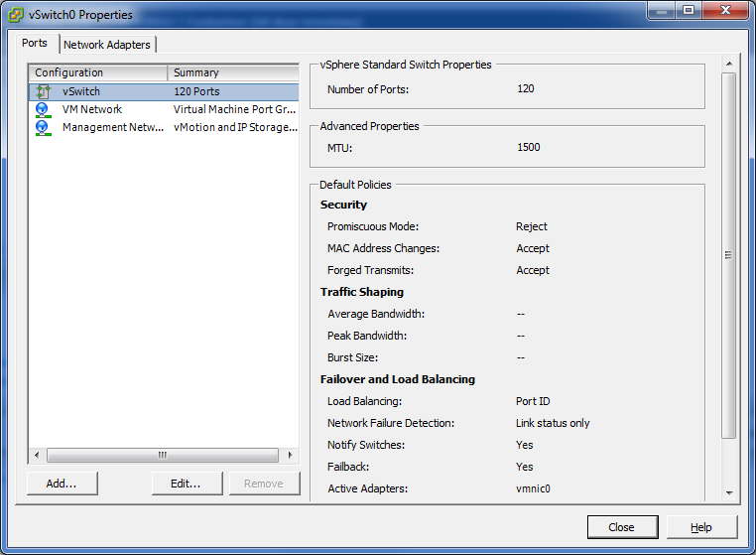Click the 'Virtual Machine Port Gr...' summary text
The height and width of the screenshot is (555, 756).
click(x=235, y=109)
